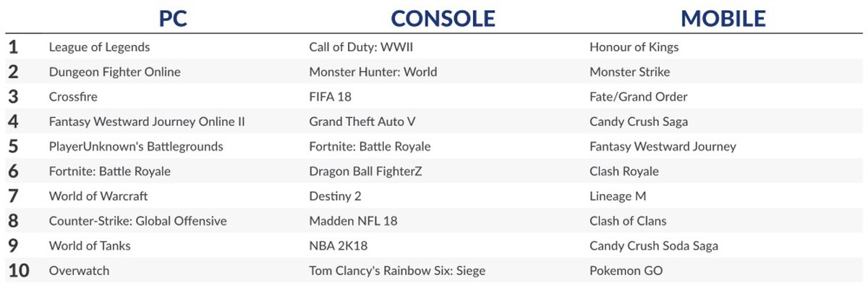Select Monster Hunter: World entry
The image size is (868, 294).
(373, 72)
